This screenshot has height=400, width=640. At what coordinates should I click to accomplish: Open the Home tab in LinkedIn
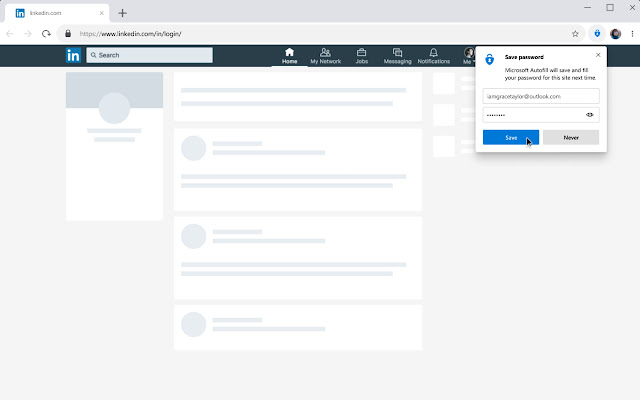(x=289, y=56)
